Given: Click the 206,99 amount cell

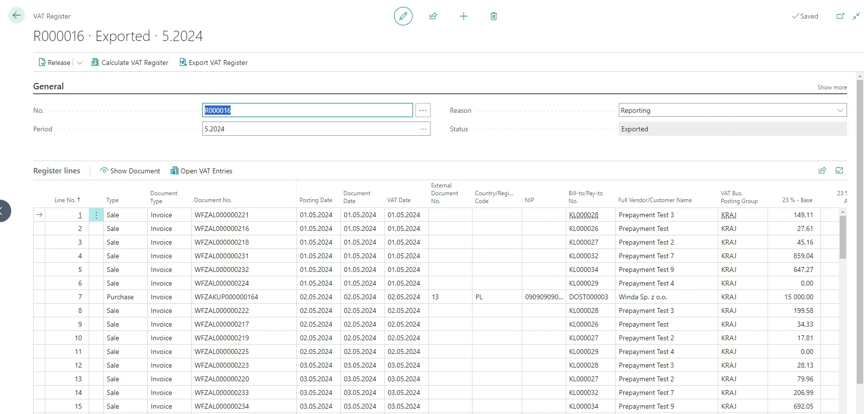Looking at the screenshot, I should click(803, 393).
